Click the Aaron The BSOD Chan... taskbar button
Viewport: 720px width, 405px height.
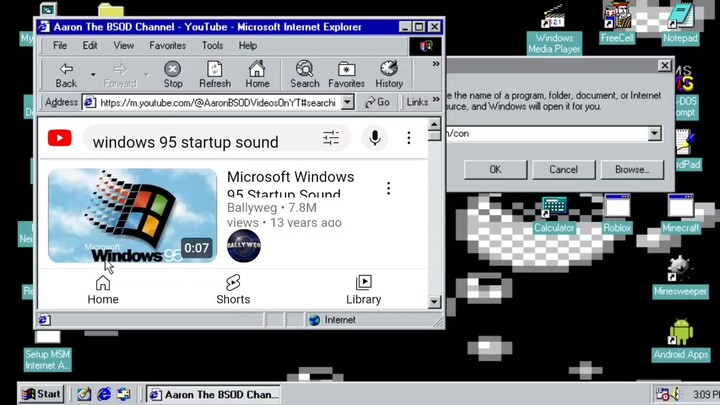tap(214, 394)
